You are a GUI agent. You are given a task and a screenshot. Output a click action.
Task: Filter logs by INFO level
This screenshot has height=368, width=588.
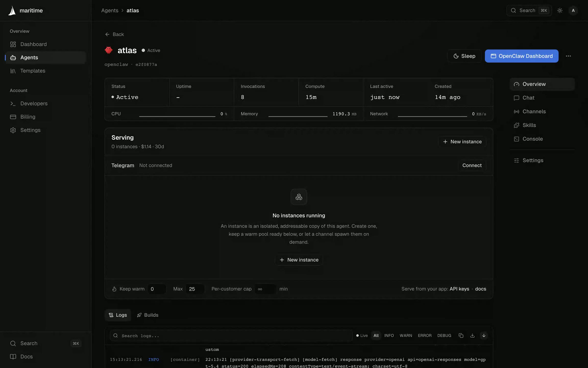click(x=389, y=336)
